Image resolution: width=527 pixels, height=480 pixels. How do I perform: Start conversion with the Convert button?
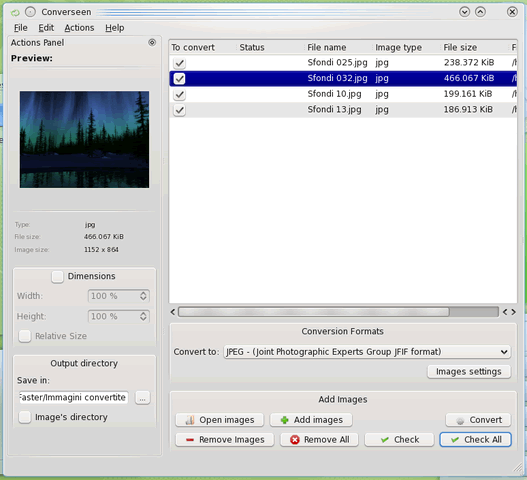(x=478, y=420)
